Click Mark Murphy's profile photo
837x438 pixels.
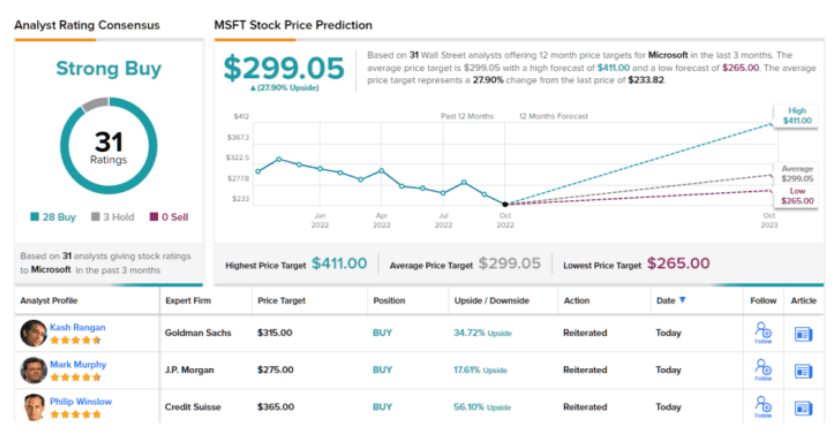[x=33, y=370]
